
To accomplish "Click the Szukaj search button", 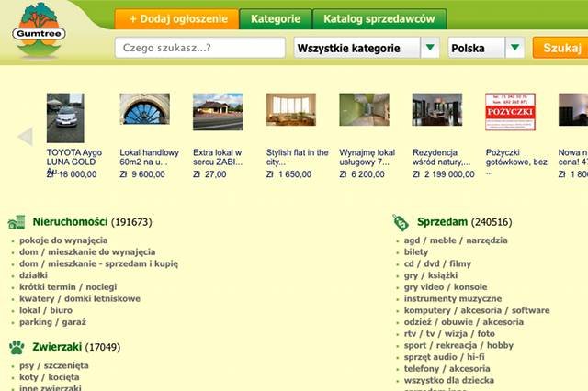I will (561, 48).
